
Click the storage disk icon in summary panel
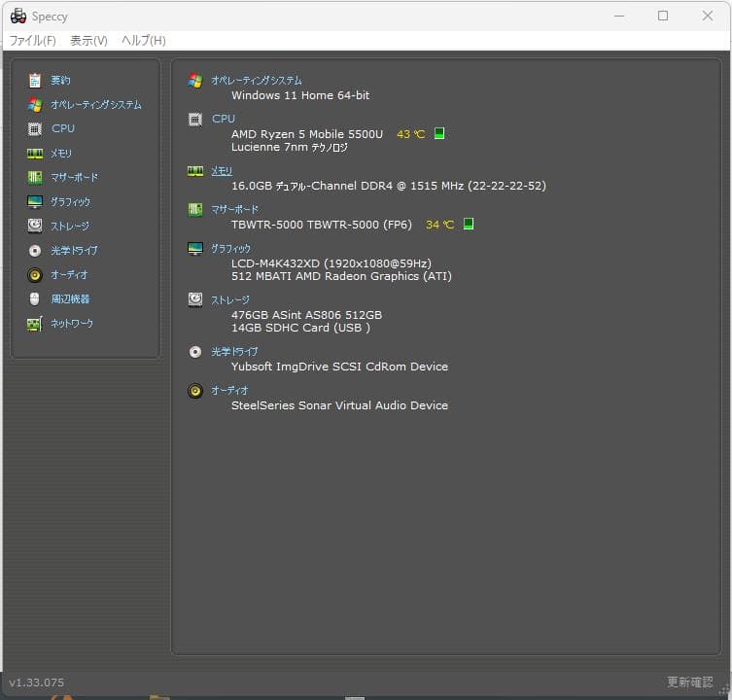coord(195,299)
